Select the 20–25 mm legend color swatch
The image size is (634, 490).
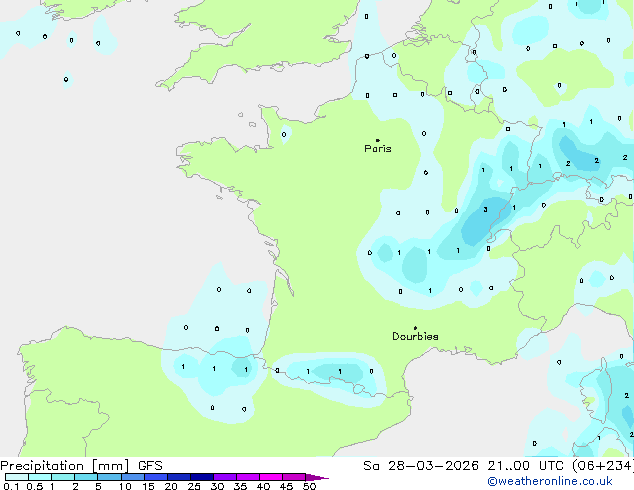click(179, 477)
